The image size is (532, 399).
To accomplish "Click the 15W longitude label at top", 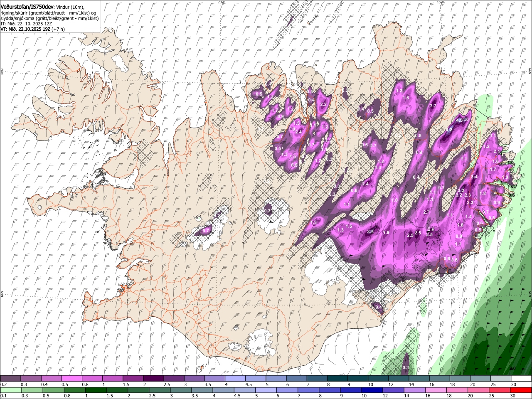I will click(440, 2).
